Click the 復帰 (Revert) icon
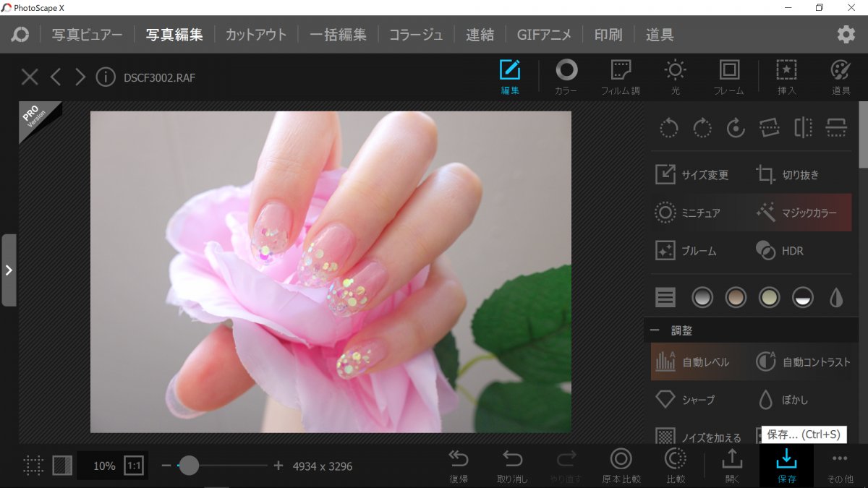 click(x=459, y=465)
